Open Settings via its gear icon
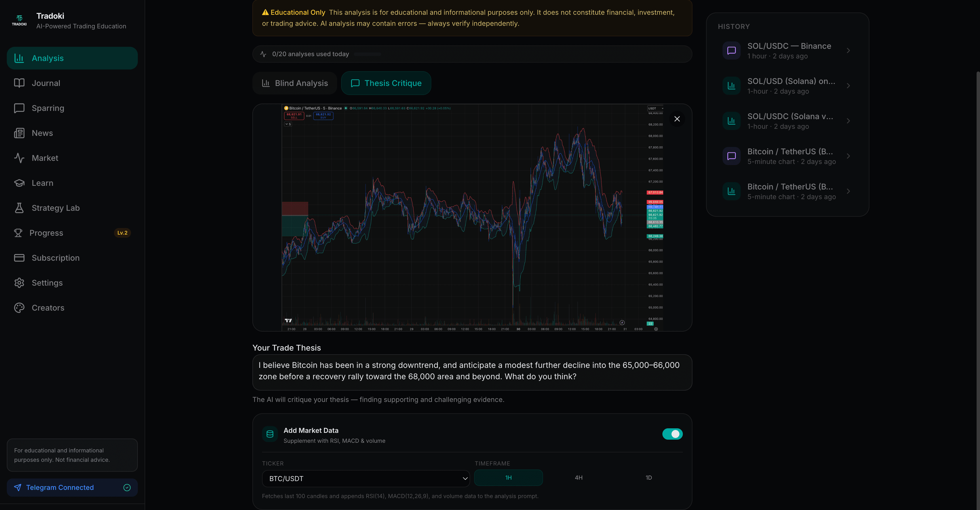Viewport: 980px width, 510px height. click(19, 283)
